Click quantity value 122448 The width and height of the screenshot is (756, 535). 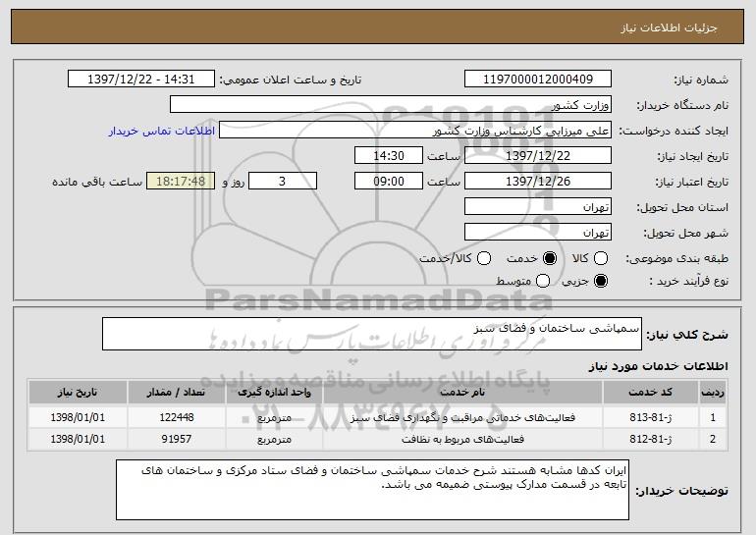click(177, 417)
